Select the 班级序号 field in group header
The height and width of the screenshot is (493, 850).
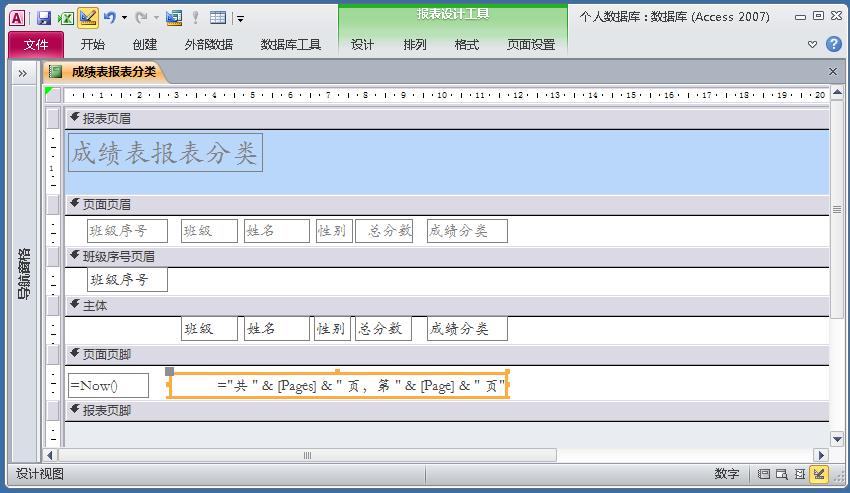(127, 280)
